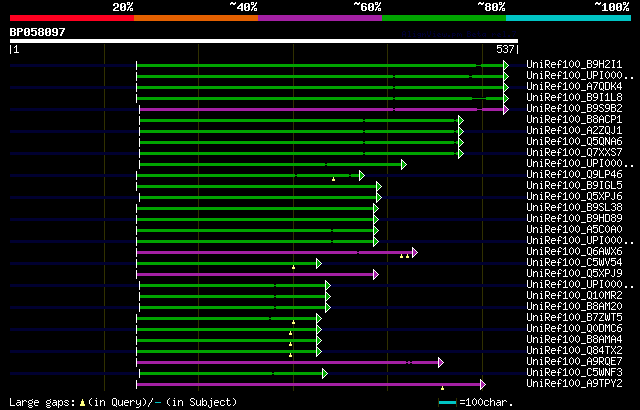
Task: Click the yellow gap marker below the B8AMA4 alignment
Action: tap(291, 344)
